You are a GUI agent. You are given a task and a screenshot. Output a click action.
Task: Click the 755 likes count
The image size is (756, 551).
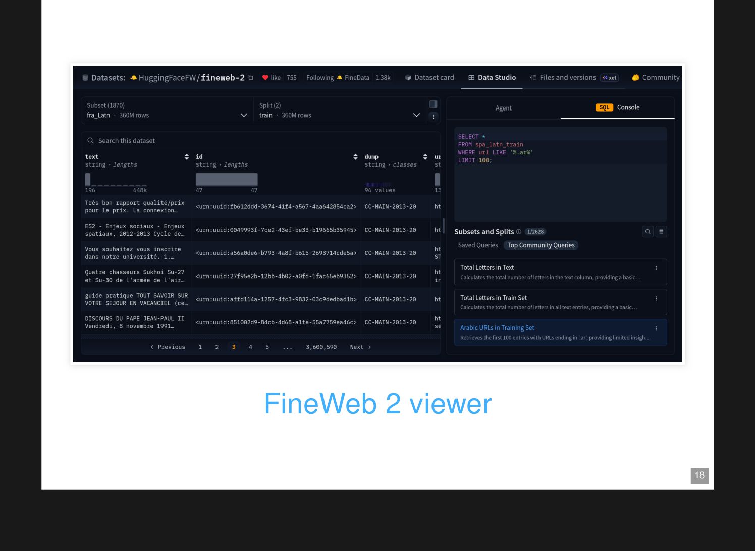(292, 78)
